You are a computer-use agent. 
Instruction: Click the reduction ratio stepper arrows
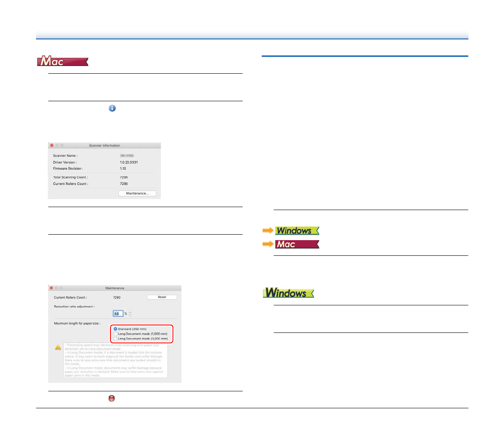pos(130,314)
